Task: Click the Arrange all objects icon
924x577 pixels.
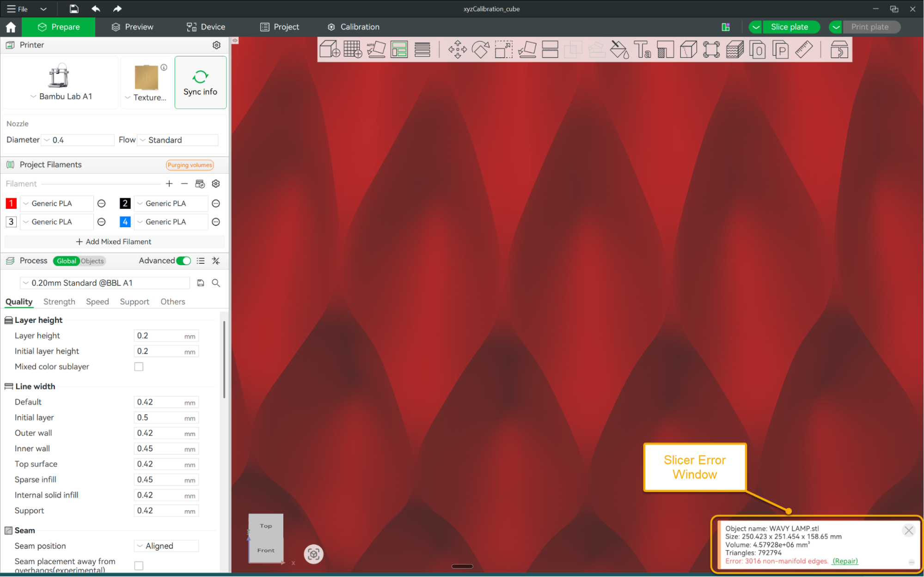Action: (x=399, y=49)
